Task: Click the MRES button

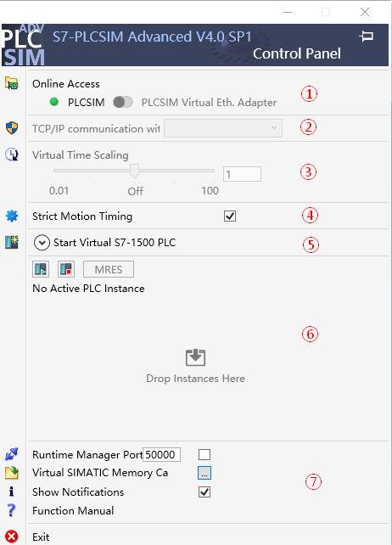Action: pos(109,269)
